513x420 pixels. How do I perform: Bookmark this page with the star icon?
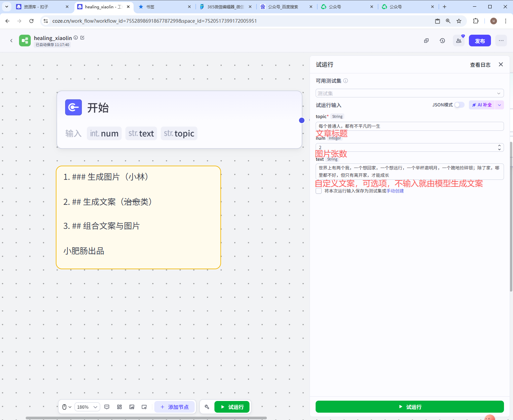pos(459,21)
